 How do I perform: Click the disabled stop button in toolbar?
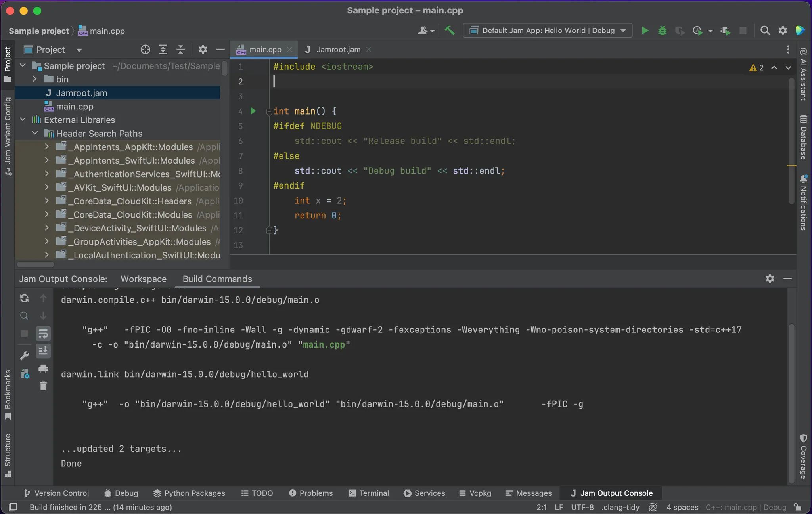[743, 31]
